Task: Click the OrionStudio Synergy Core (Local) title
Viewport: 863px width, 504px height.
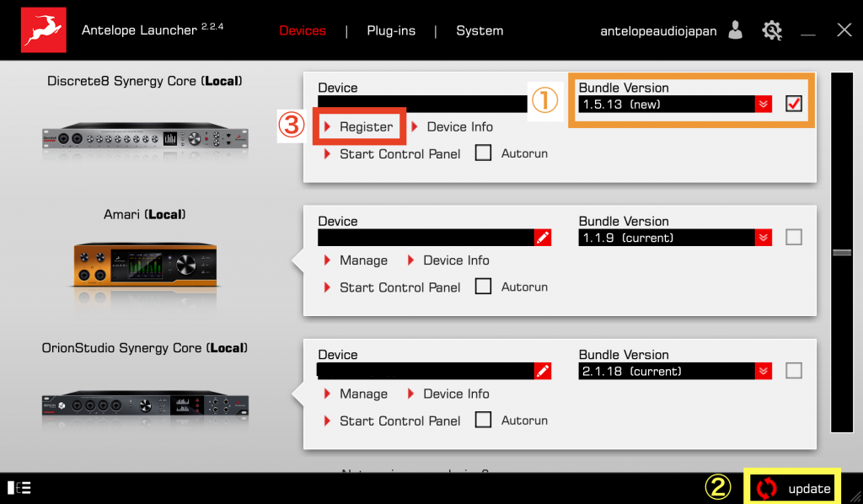Action: [x=145, y=348]
